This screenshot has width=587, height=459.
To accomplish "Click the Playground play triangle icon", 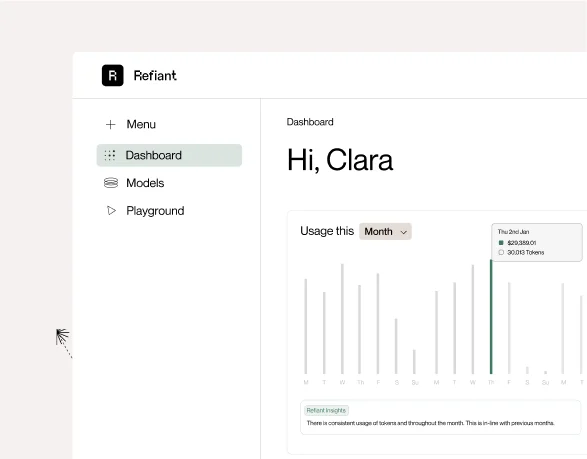I will click(x=111, y=210).
